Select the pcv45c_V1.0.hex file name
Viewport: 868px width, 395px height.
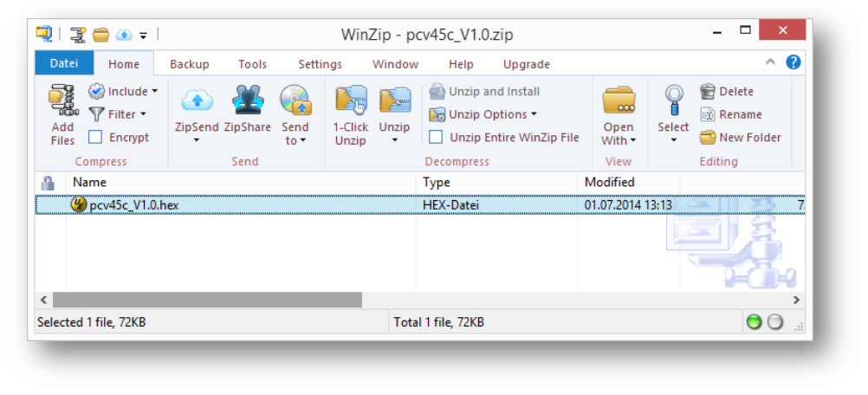(134, 205)
